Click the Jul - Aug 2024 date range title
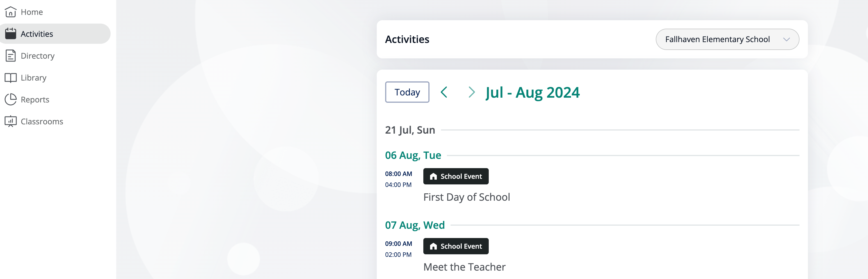Screen dimensions: 868x279 coord(532,92)
